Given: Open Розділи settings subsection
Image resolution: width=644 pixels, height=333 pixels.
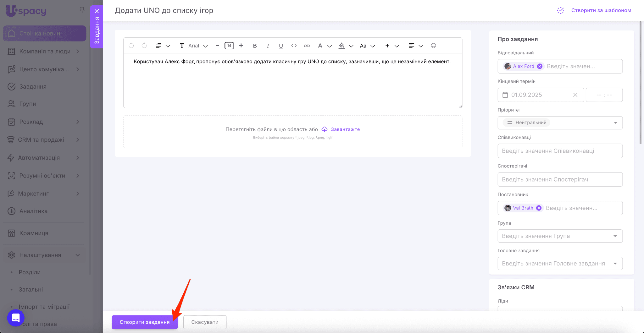Looking at the screenshot, I should click(30, 272).
